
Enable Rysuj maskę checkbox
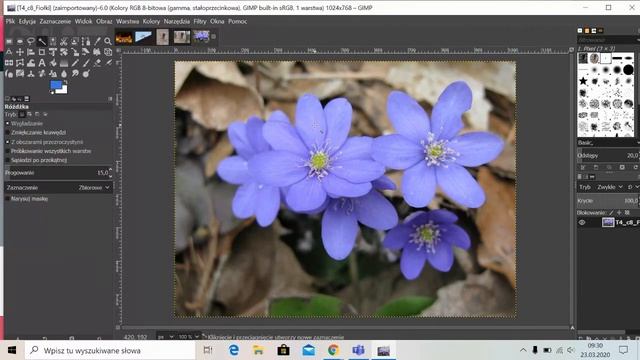[x=7, y=198]
